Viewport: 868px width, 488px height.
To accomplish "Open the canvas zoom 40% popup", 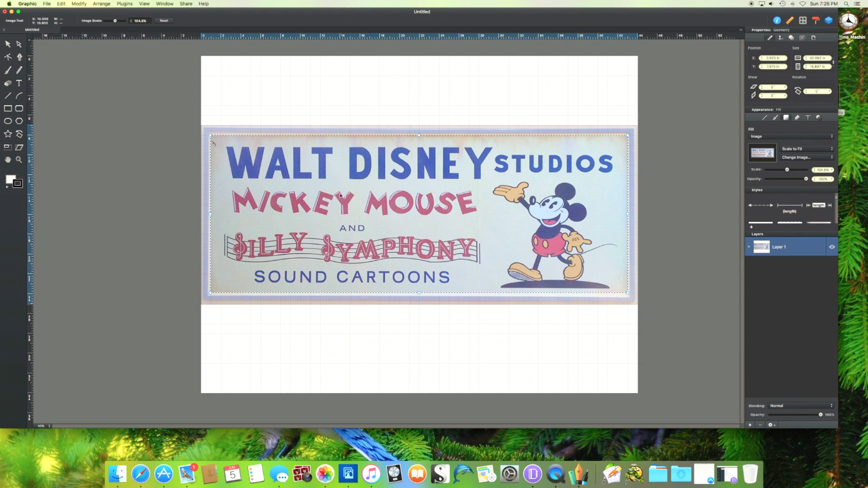I will point(44,426).
